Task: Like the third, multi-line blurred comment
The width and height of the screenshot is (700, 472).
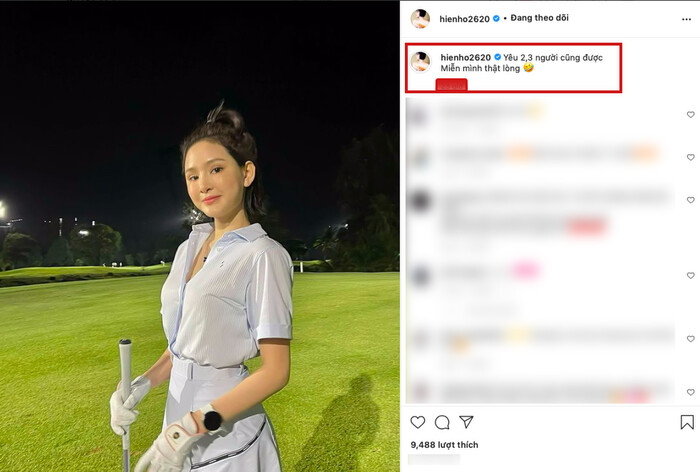Action: tap(691, 200)
